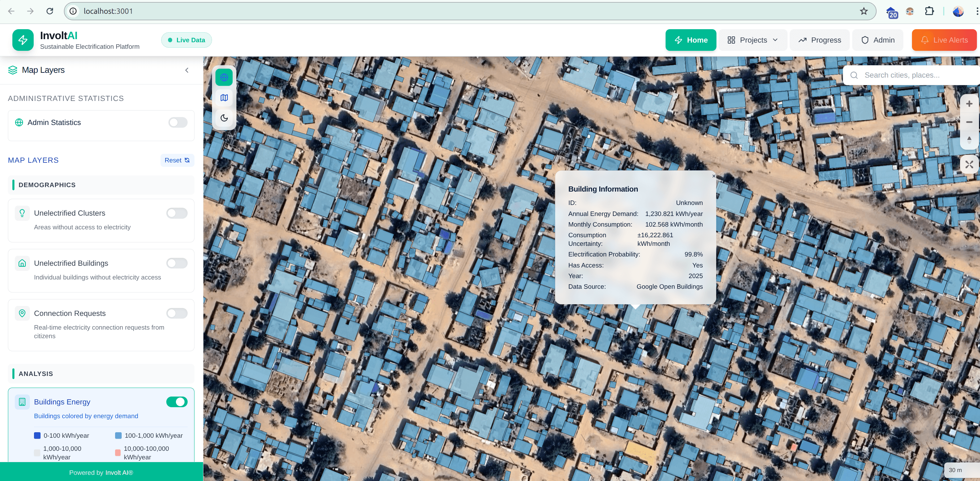Bookmark the page with the star icon

click(x=864, y=11)
